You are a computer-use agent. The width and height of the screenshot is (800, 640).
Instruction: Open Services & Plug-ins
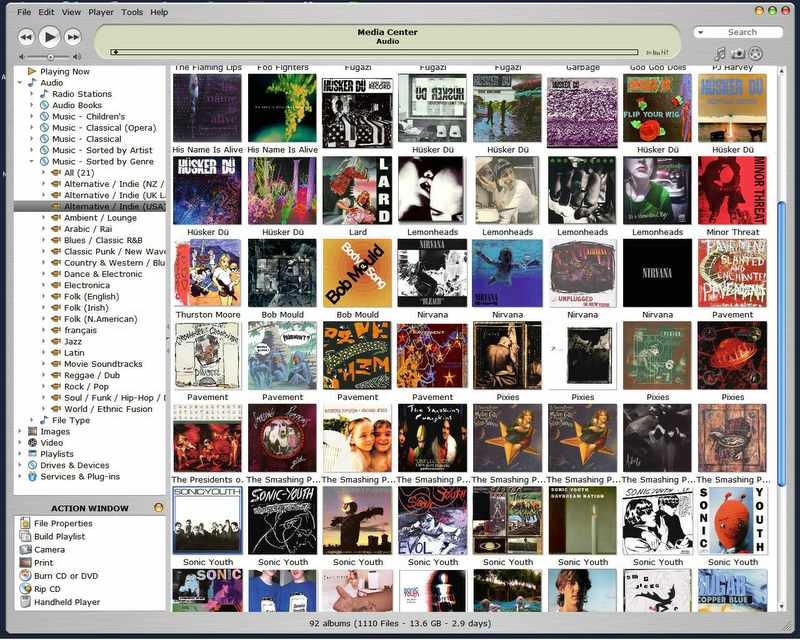[80, 476]
